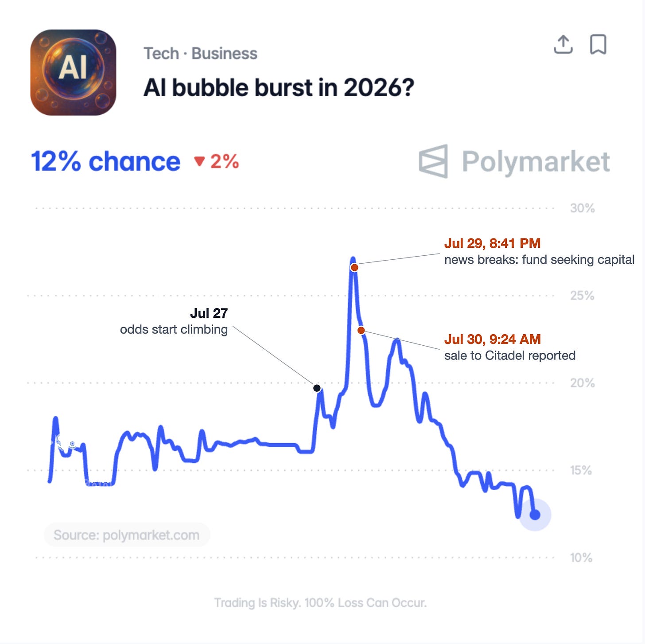
Task: Click the Jul 30 Citadel red marker
Action: [361, 330]
